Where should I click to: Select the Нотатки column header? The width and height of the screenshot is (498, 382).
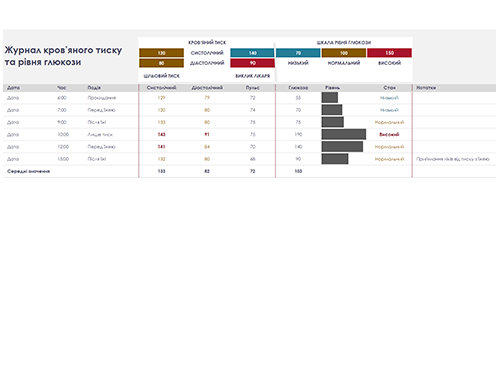(x=426, y=88)
